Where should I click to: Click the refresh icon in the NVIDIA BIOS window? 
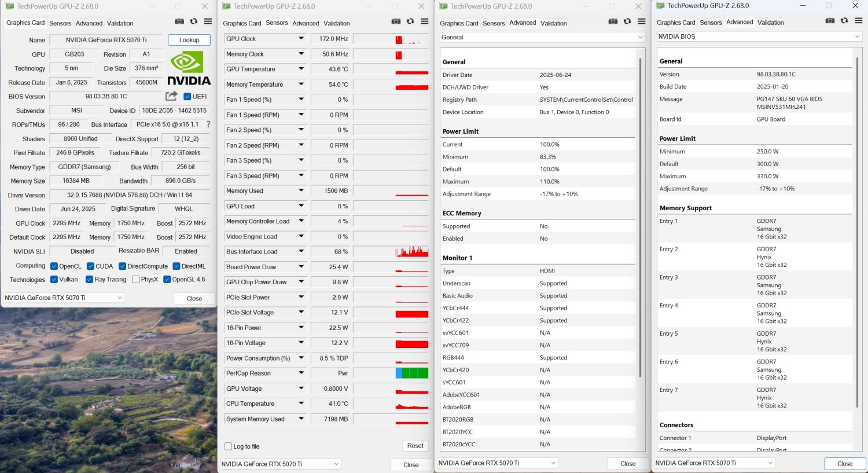click(x=844, y=21)
